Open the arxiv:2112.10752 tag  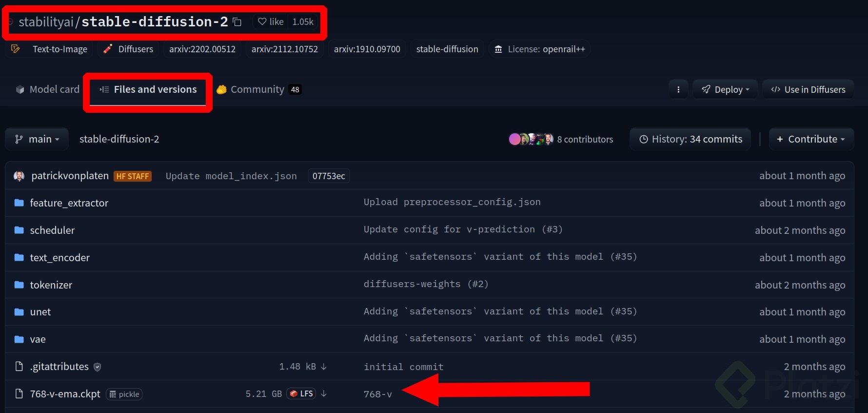[x=285, y=49]
